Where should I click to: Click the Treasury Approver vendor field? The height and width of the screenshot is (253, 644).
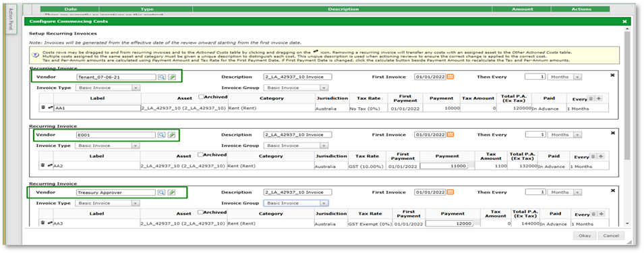(x=116, y=192)
